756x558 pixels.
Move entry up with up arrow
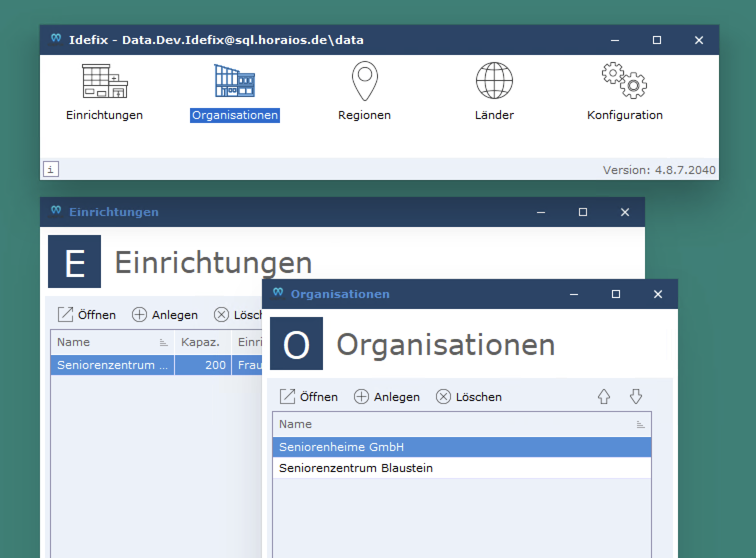pos(604,397)
